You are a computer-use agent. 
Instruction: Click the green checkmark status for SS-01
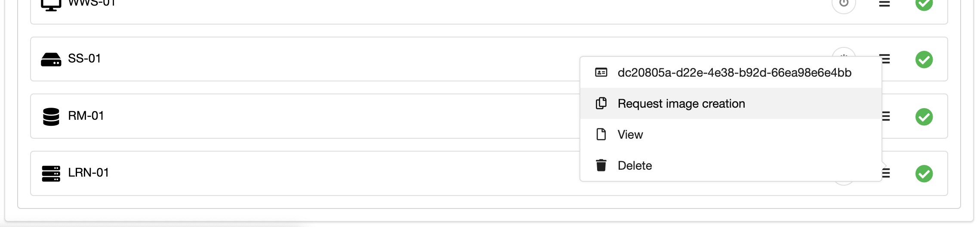point(924,59)
